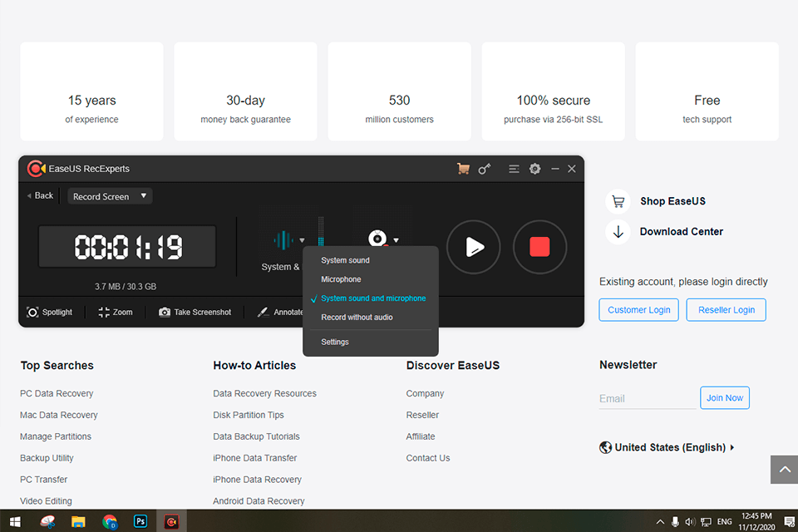Click the taskbar volume speaker icon
Screen dimensions: 798x532
pos(690,522)
